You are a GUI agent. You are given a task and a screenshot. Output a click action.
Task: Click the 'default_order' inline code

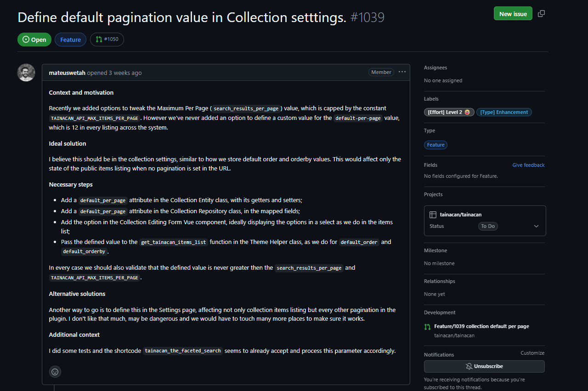(x=359, y=242)
